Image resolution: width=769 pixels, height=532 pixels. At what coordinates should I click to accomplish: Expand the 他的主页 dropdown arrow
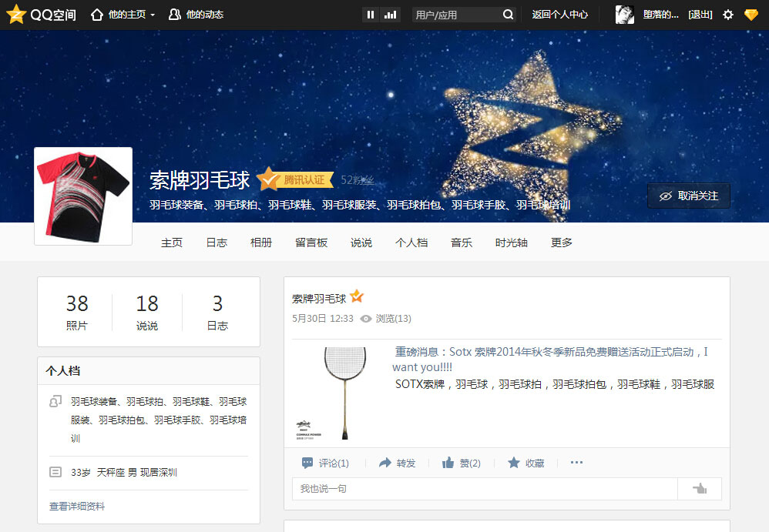[153, 15]
